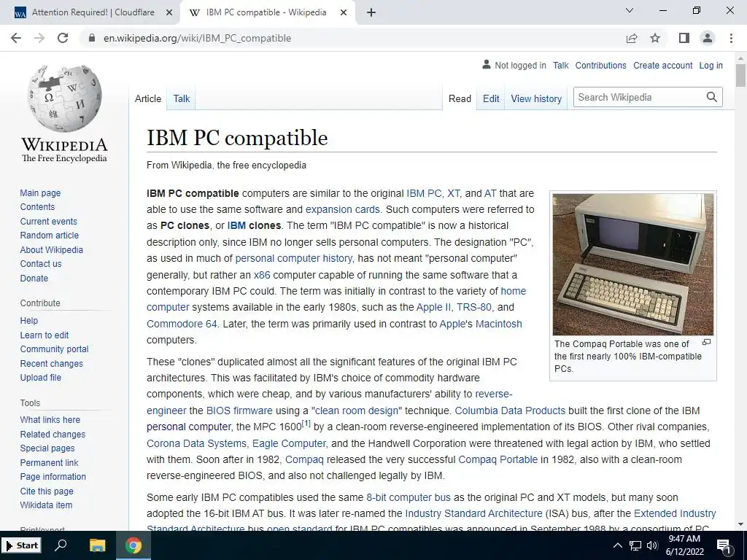Screen dimensions: 747x560
Task: Click the Donate link
Action: [34, 278]
